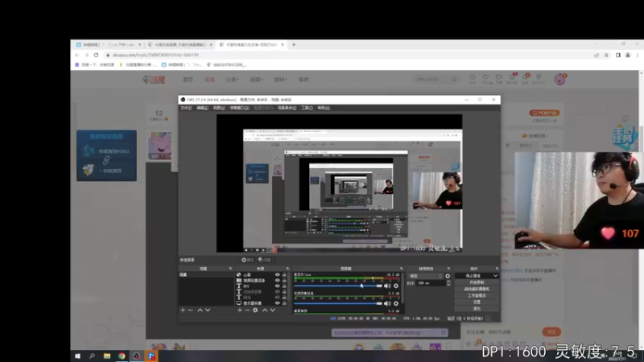Hide the 显示器采集 source with its eye icon
Image resolution: width=644 pixels, height=362 pixels.
(277, 303)
